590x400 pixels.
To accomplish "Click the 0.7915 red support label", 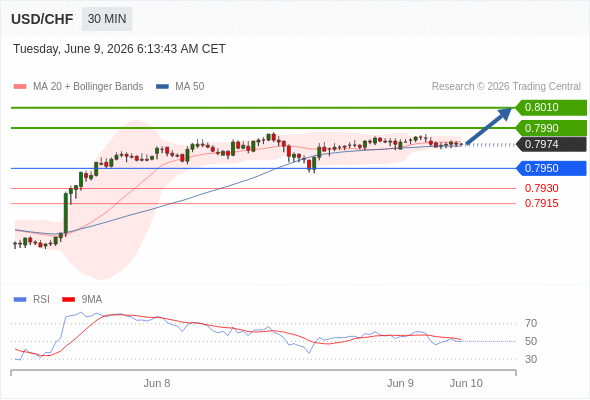I will coord(541,204).
